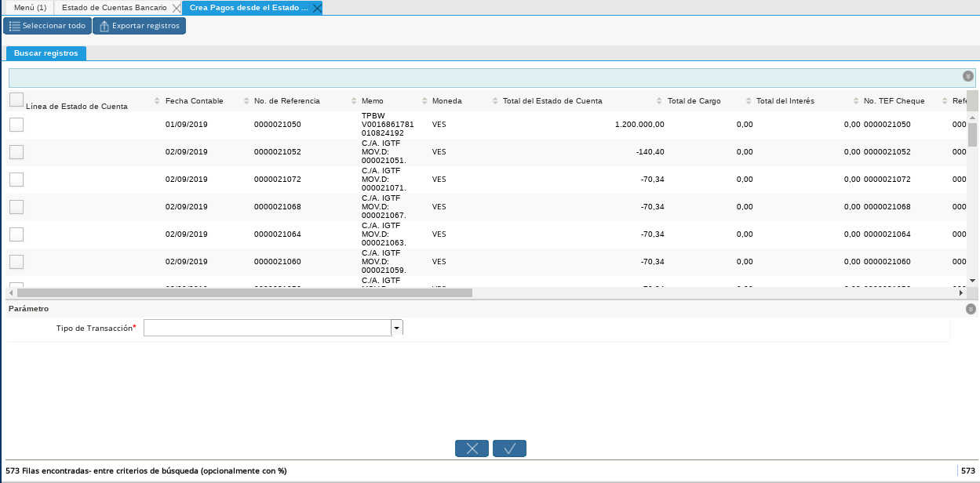Check the row with reference 0000021050

[16, 125]
